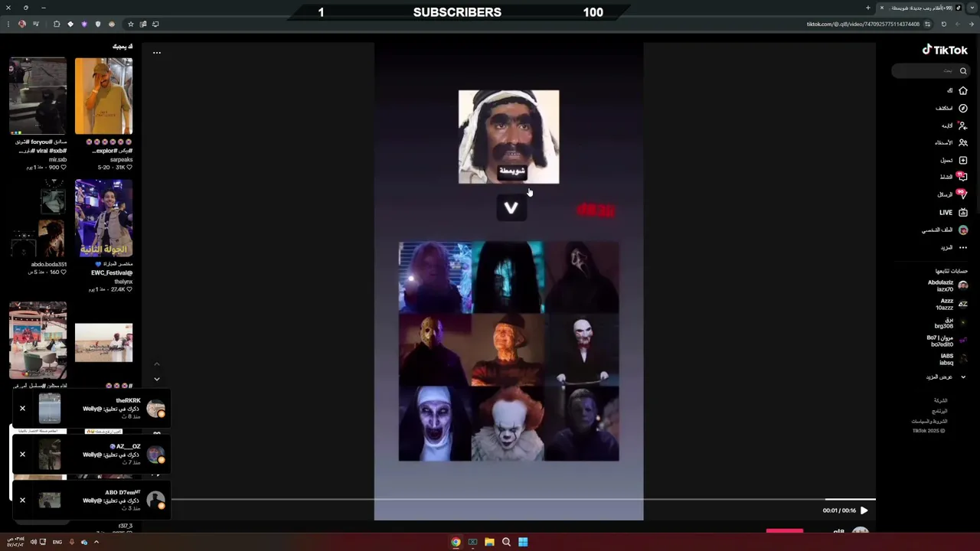Open AZ___OZ notification profile avatar
Viewport: 980px width, 551px height.
coord(155,455)
